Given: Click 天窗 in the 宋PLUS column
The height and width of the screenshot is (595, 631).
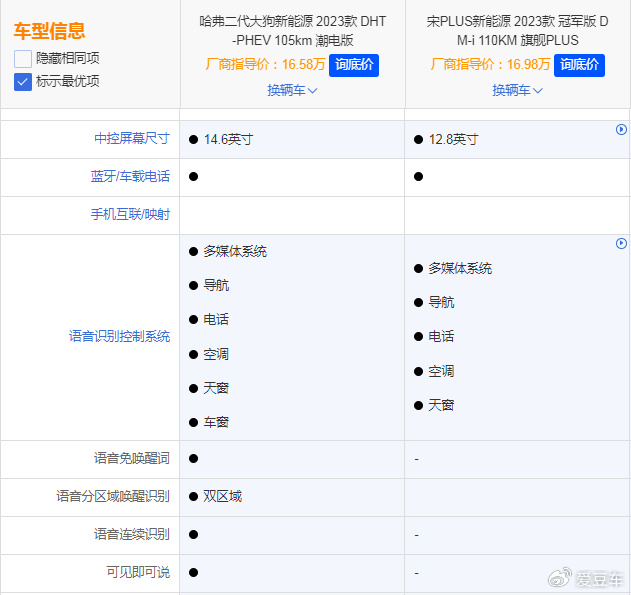Looking at the screenshot, I should pos(441,405).
